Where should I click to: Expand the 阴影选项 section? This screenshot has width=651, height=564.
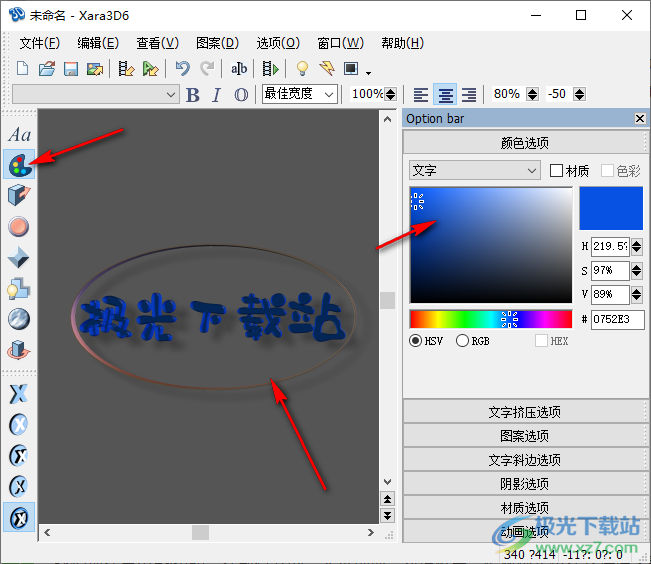pyautogui.click(x=524, y=484)
